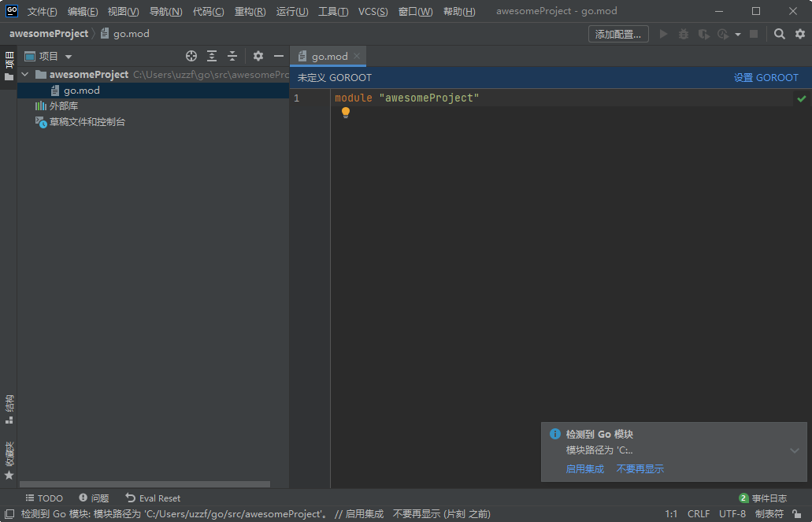
Task: Click the 1:1 cursor position indicator
Action: [x=671, y=514]
